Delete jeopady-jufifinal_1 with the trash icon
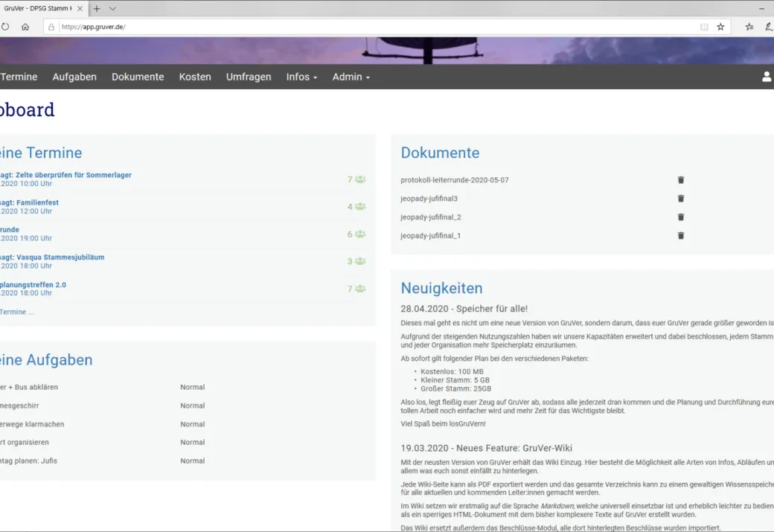The height and width of the screenshot is (532, 774). point(681,236)
